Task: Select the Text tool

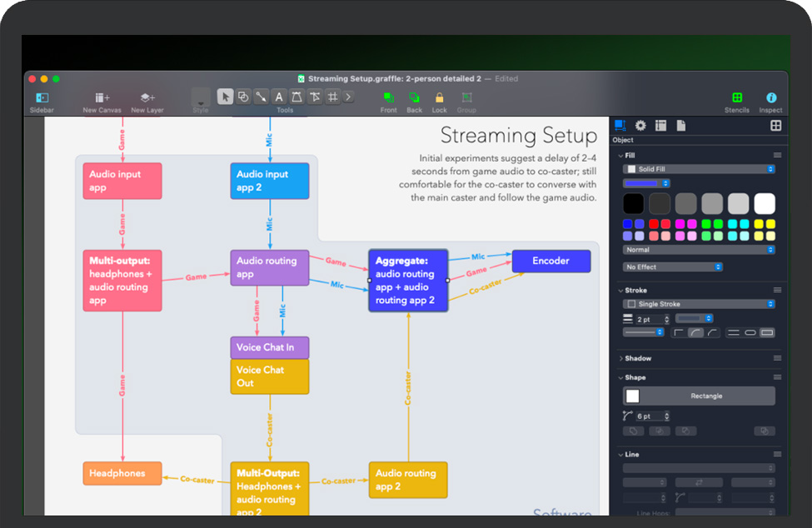Action: click(x=279, y=97)
